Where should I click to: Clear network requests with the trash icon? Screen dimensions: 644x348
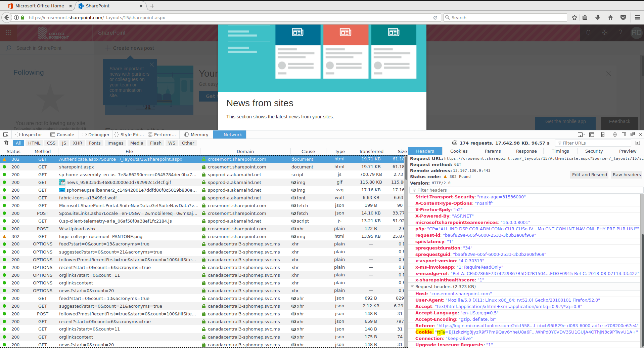click(6, 143)
